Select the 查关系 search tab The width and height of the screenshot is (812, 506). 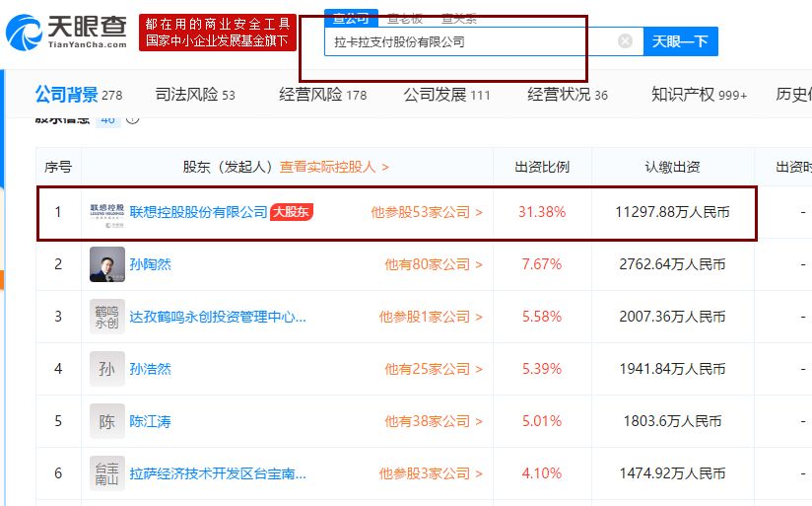tap(459, 19)
